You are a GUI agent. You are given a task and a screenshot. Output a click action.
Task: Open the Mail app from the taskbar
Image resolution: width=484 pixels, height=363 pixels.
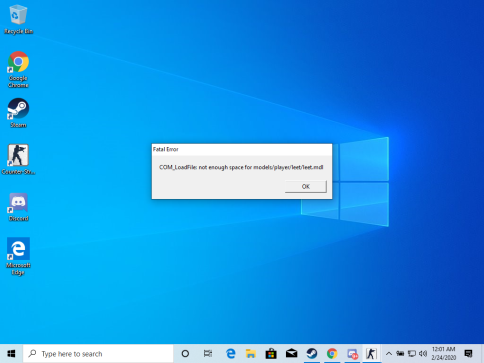[x=291, y=354]
